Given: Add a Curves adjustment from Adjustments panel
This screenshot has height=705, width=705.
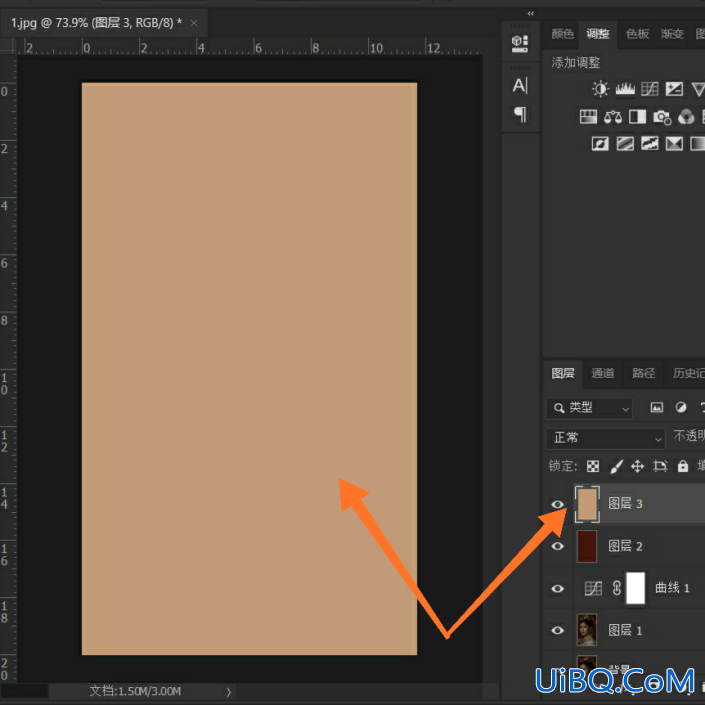Looking at the screenshot, I should click(x=650, y=89).
